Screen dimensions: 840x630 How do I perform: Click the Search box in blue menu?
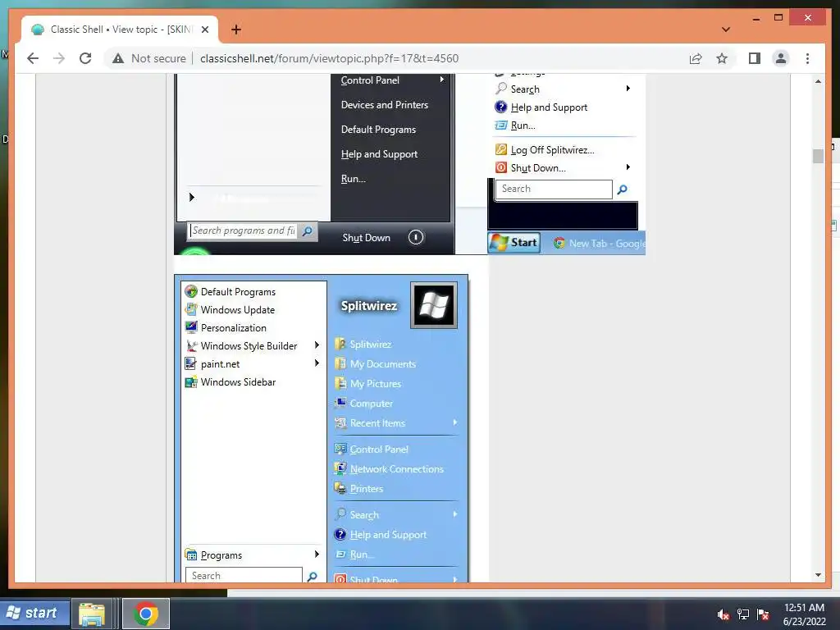[x=244, y=575]
